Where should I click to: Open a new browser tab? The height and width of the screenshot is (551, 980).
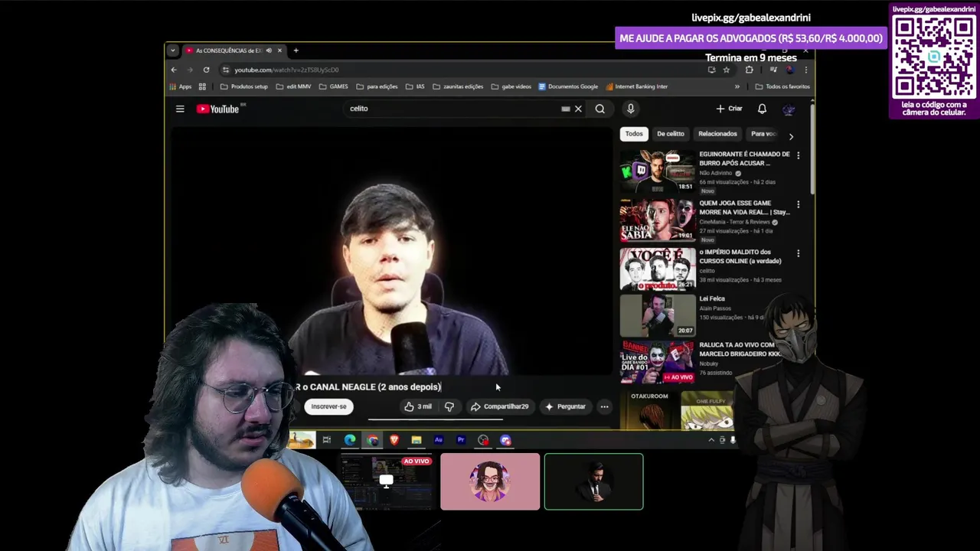[x=296, y=51]
